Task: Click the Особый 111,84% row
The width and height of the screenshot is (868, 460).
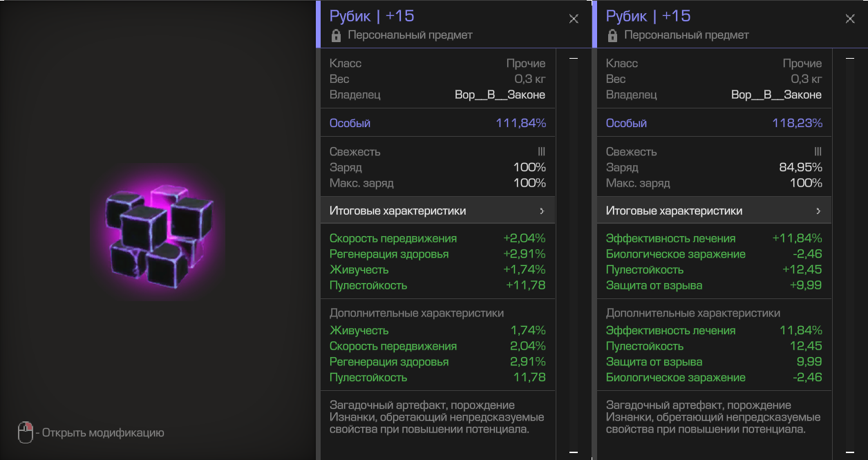Action: (437, 123)
